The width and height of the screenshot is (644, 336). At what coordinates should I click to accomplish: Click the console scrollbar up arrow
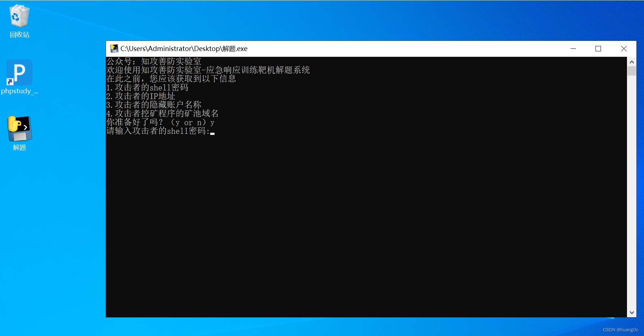632,62
